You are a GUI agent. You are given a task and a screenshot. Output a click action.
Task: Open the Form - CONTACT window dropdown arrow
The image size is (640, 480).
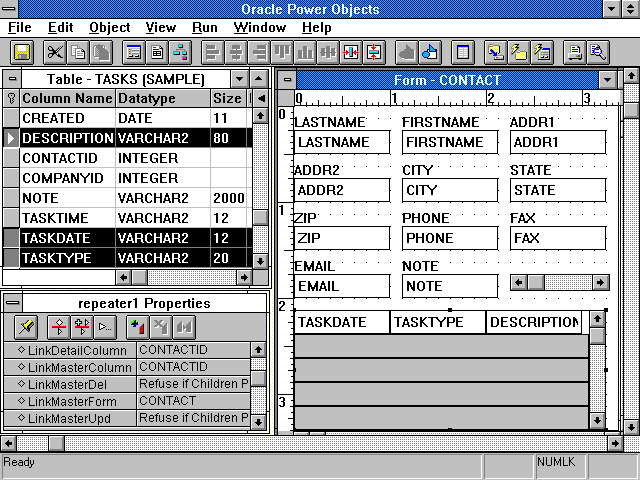(607, 80)
